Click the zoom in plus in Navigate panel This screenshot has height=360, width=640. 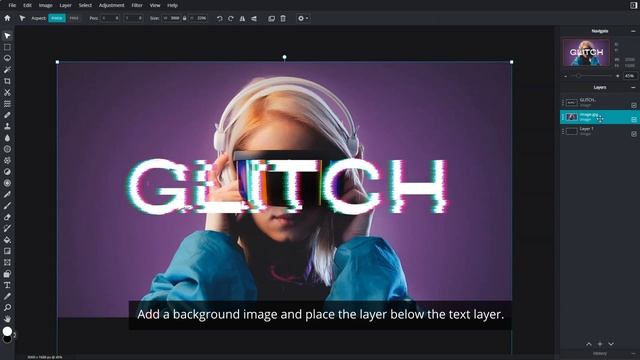click(x=618, y=76)
